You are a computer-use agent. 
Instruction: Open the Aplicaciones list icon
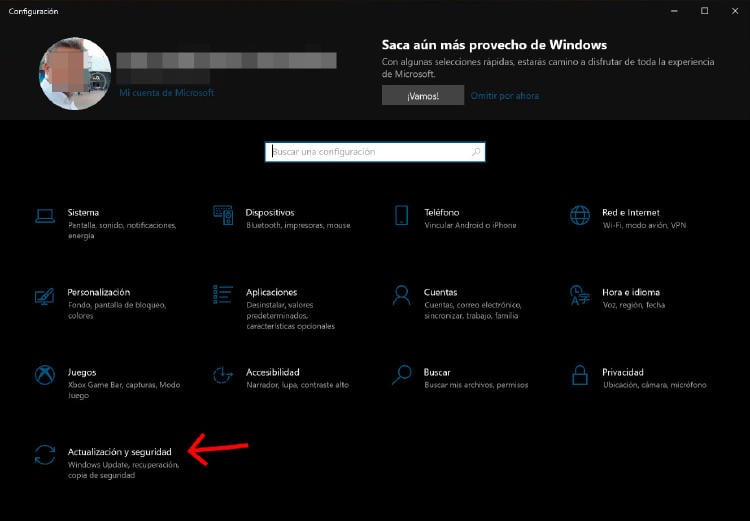click(223, 295)
